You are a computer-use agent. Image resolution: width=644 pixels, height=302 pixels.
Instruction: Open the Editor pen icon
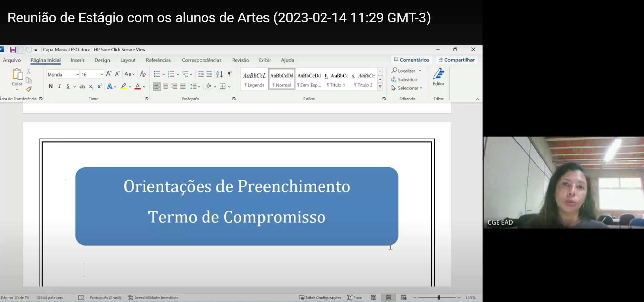pos(439,74)
